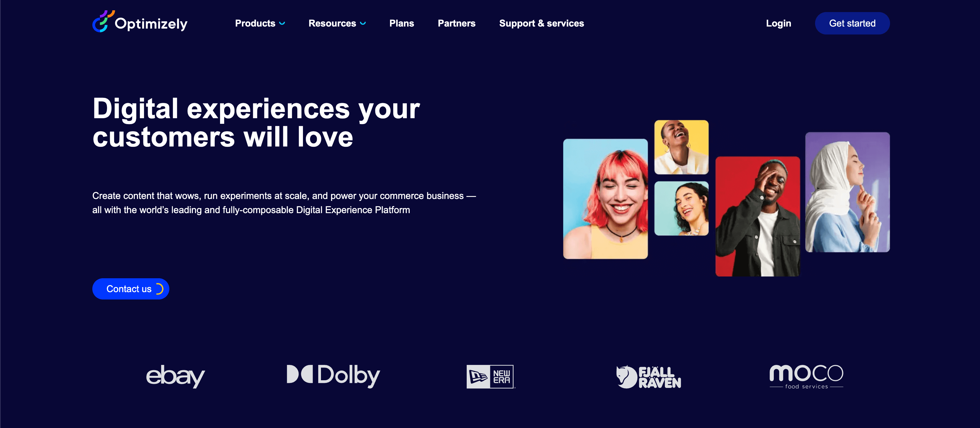Screen dimensions: 980x428
Task: Click the Login link
Action: (x=779, y=24)
